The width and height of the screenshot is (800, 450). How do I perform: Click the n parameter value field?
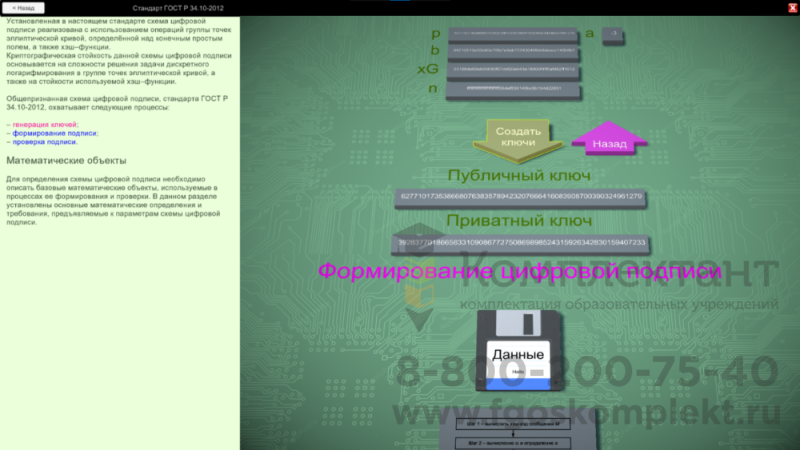pyautogui.click(x=514, y=89)
